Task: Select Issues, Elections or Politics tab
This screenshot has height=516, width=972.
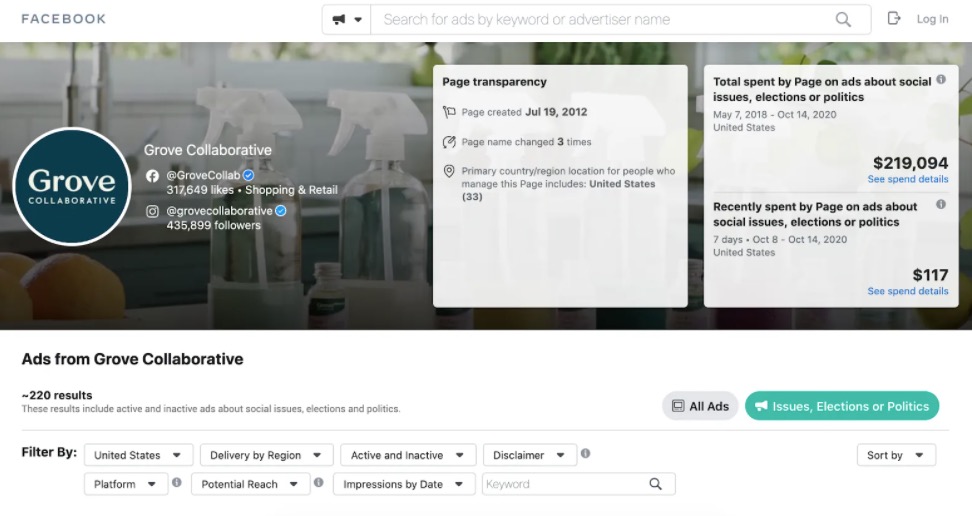Action: coord(842,406)
